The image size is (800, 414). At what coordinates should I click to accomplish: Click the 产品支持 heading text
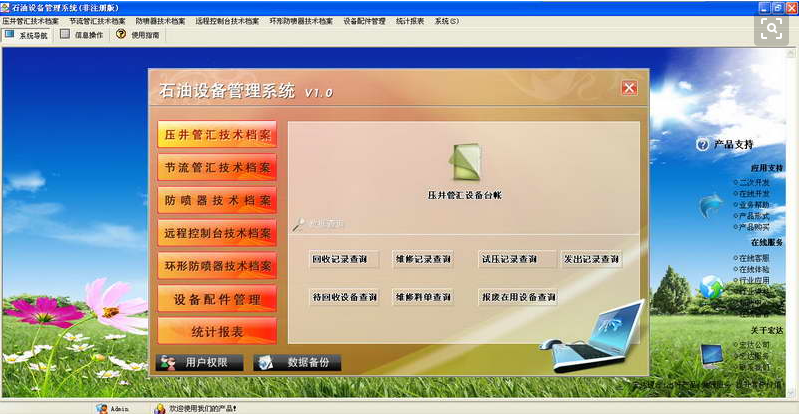[x=733, y=144]
